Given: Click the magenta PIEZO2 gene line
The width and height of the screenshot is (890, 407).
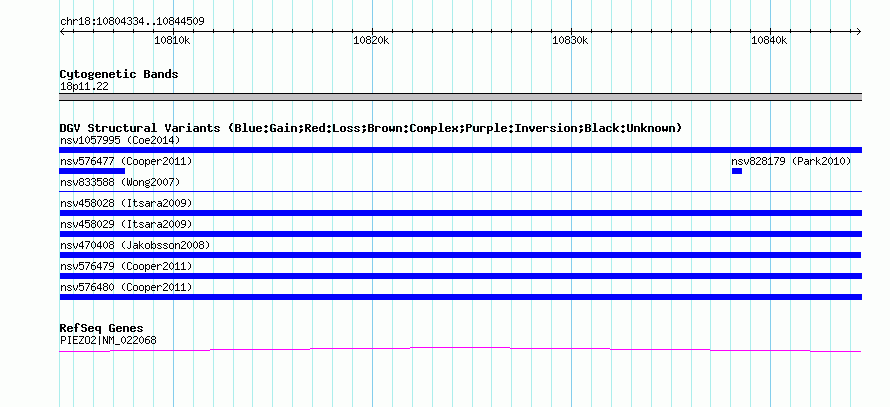Looking at the screenshot, I should pos(460,349).
